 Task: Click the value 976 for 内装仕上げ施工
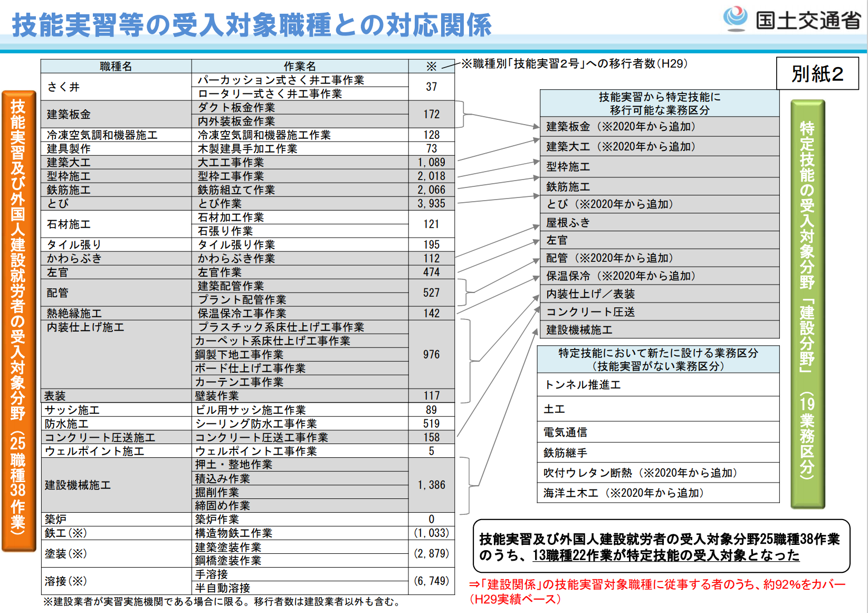(x=431, y=354)
